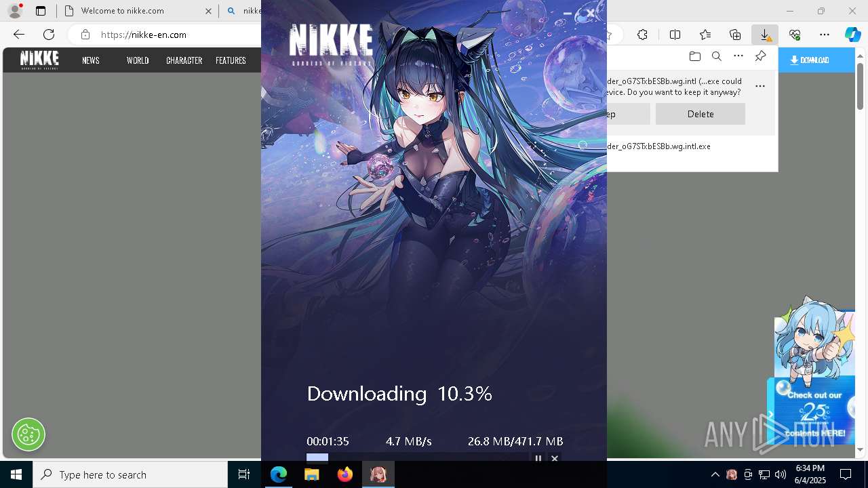This screenshot has height=488, width=868.
Task: Open the notification center icon
Action: (846, 474)
